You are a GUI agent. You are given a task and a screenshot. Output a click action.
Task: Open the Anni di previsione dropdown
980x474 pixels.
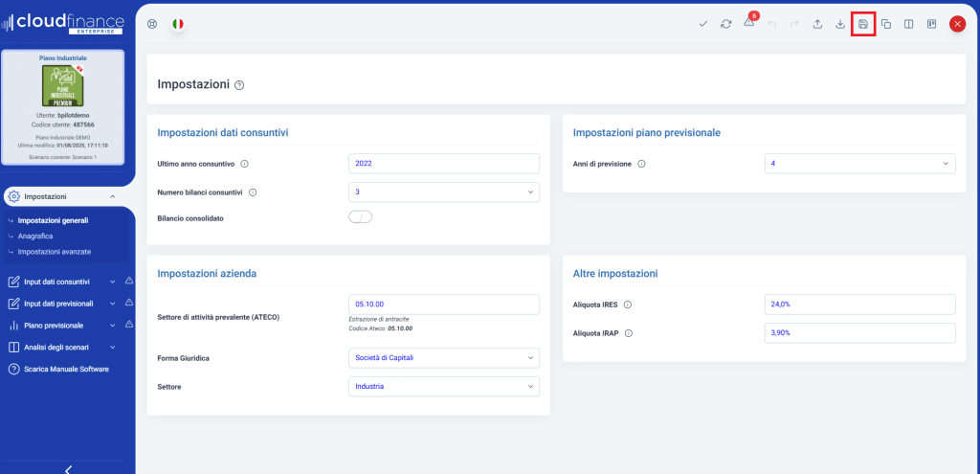click(859, 164)
